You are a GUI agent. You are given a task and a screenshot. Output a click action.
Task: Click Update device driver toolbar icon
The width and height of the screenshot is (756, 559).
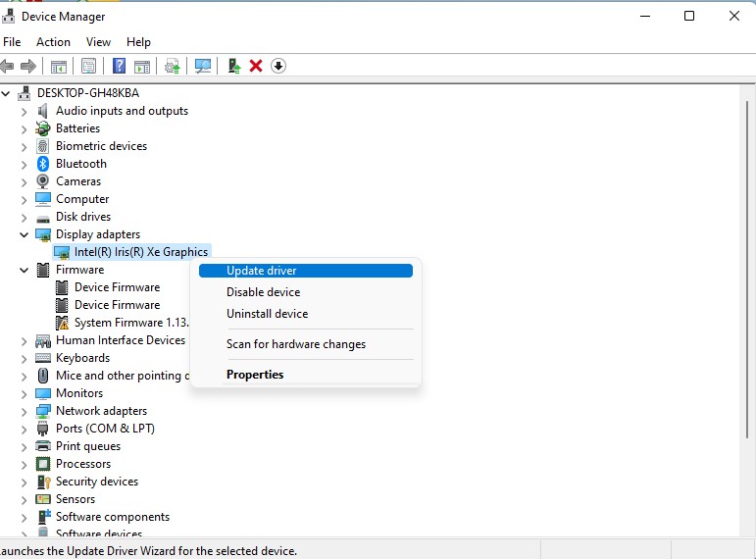click(x=173, y=66)
